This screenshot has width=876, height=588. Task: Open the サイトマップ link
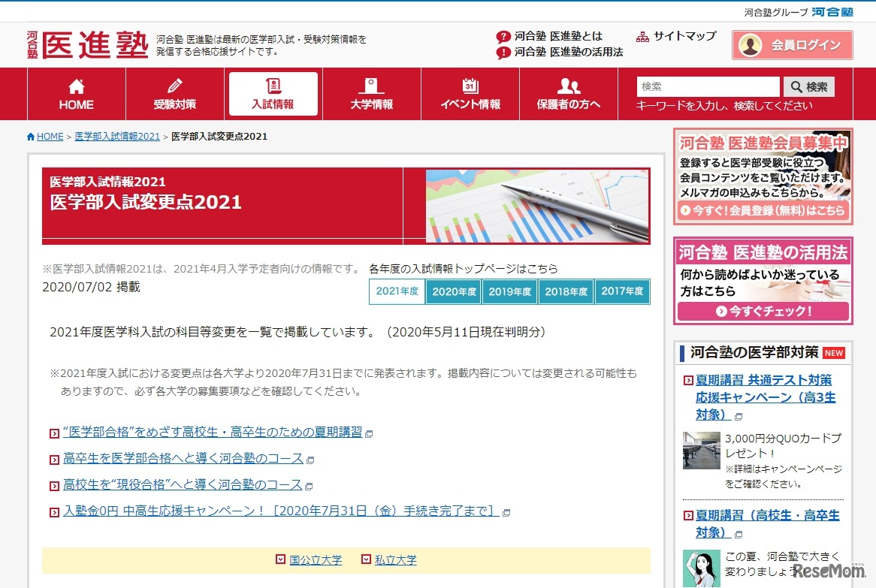click(684, 36)
